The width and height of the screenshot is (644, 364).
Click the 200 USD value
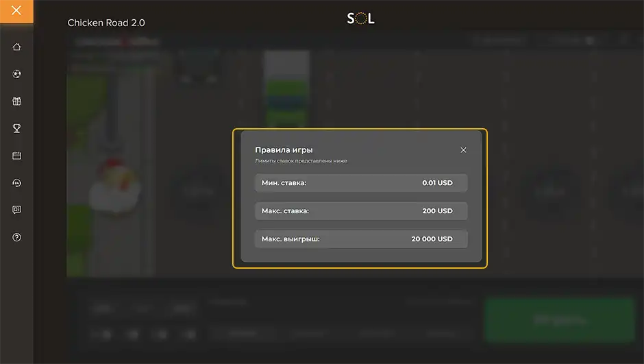point(437,210)
